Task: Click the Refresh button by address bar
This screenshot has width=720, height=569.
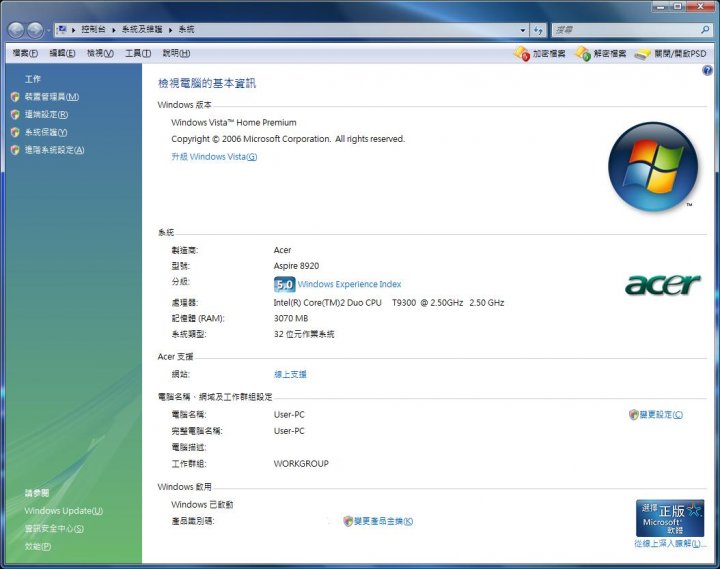Action: (x=538, y=30)
